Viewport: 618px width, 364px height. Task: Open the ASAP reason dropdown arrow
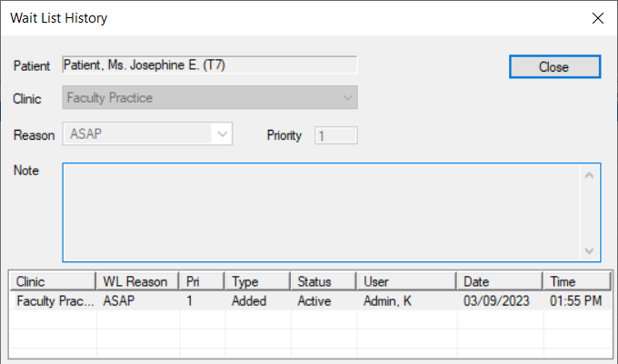[223, 134]
